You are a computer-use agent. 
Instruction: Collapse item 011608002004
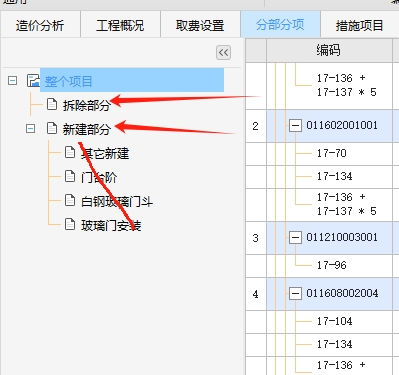click(295, 294)
